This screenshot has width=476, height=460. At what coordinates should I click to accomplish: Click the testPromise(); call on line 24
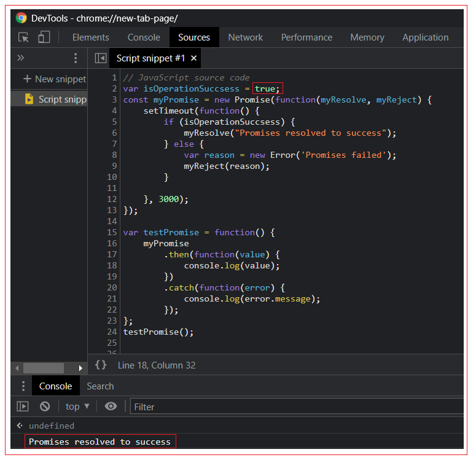(x=158, y=332)
